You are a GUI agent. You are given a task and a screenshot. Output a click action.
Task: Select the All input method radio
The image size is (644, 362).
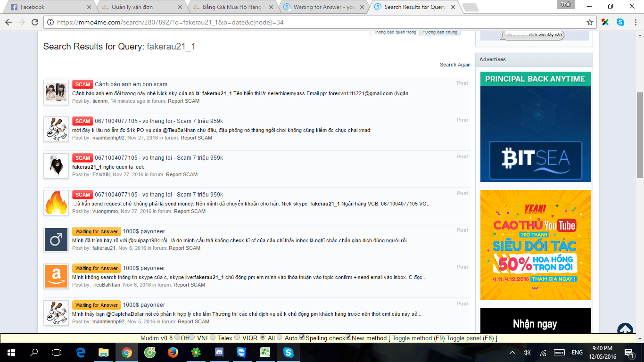click(x=263, y=337)
